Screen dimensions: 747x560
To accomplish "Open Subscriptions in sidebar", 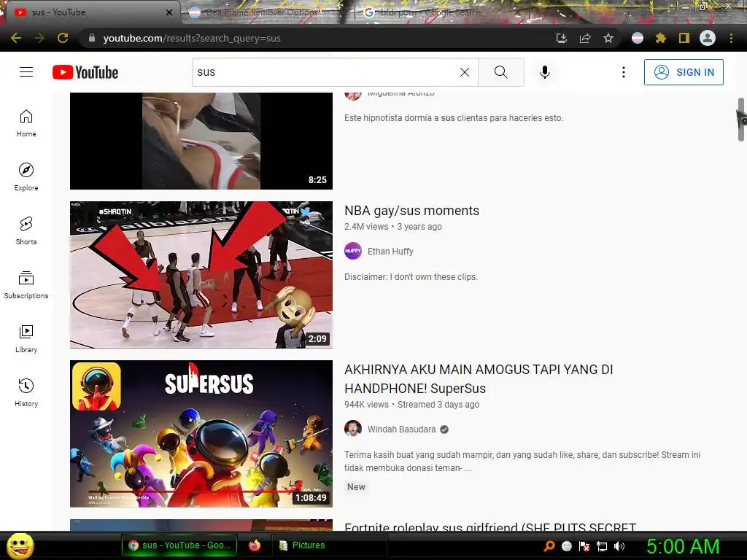I will (x=26, y=285).
